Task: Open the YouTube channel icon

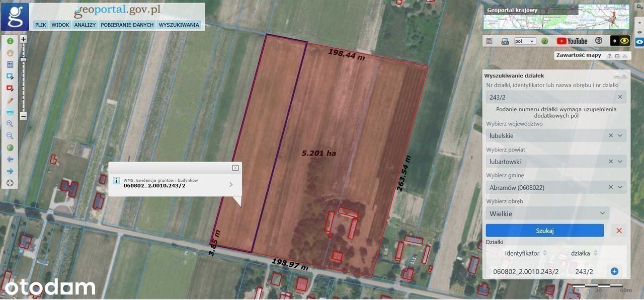Action: (572, 41)
